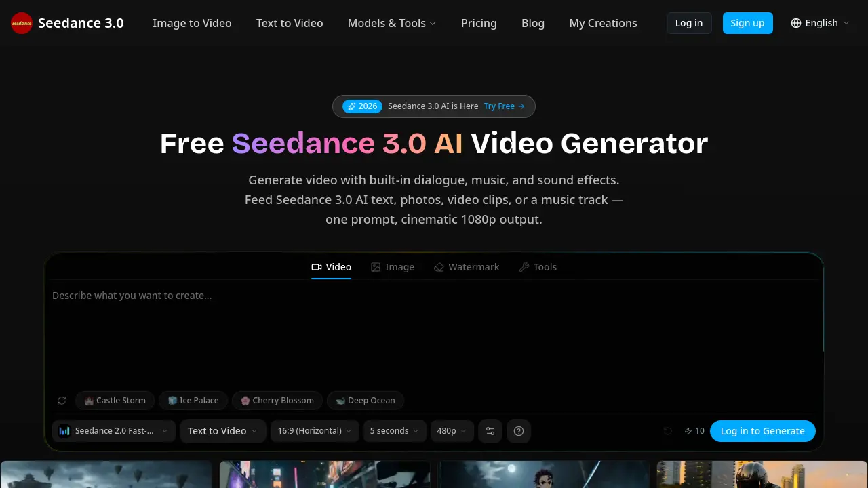Click the Log in button
This screenshot has width=868, height=488.
point(689,23)
